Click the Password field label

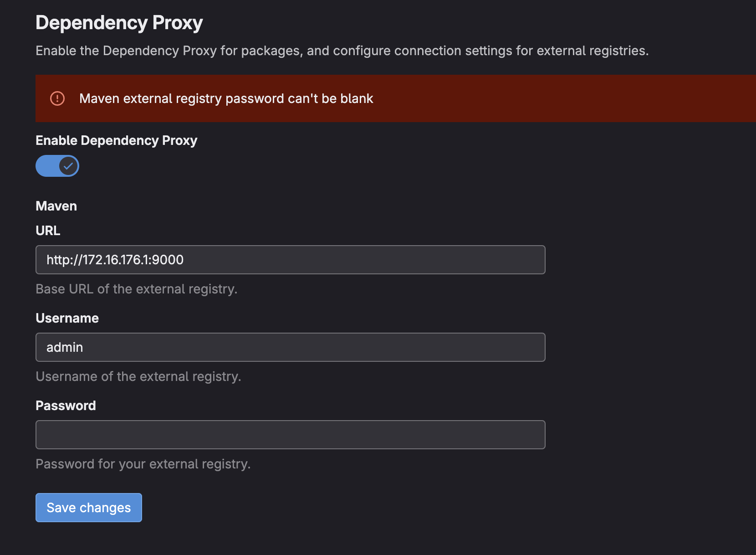pos(66,406)
